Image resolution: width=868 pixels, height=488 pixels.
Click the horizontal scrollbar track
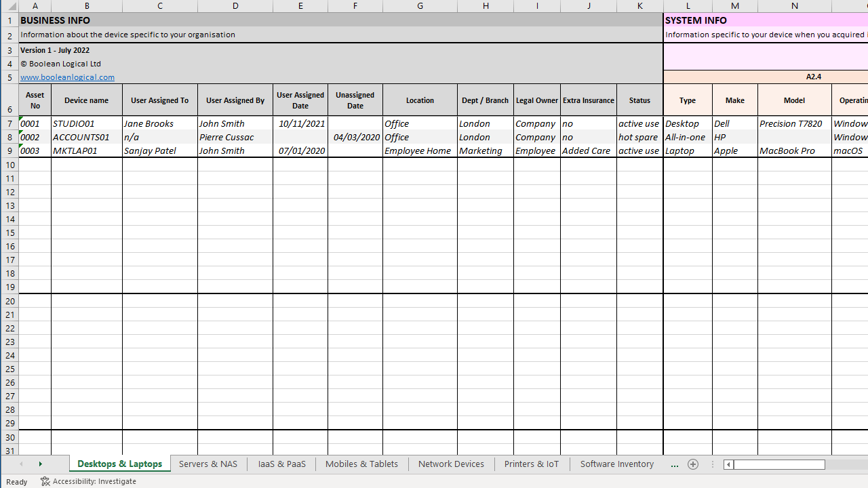pyautogui.click(x=780, y=464)
